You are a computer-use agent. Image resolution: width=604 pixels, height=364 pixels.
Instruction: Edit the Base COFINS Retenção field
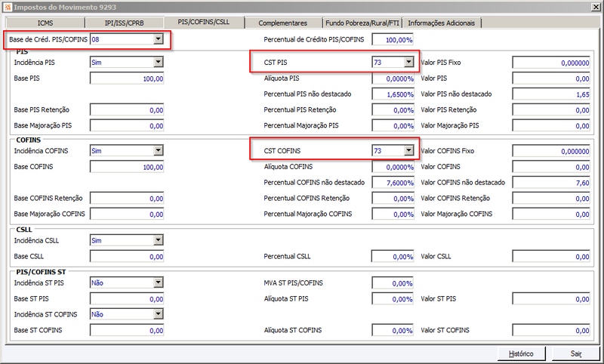click(127, 199)
